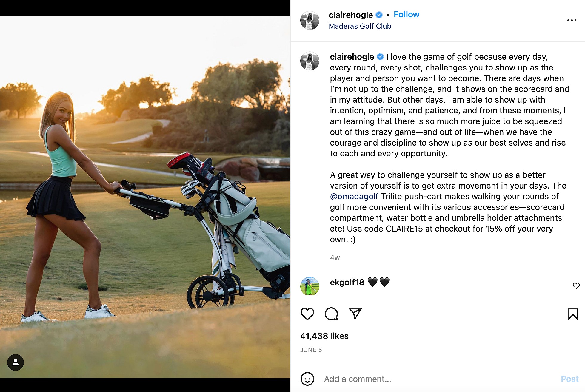Click the ekgolf18 username in comments
This screenshot has width=585, height=392.
click(347, 282)
